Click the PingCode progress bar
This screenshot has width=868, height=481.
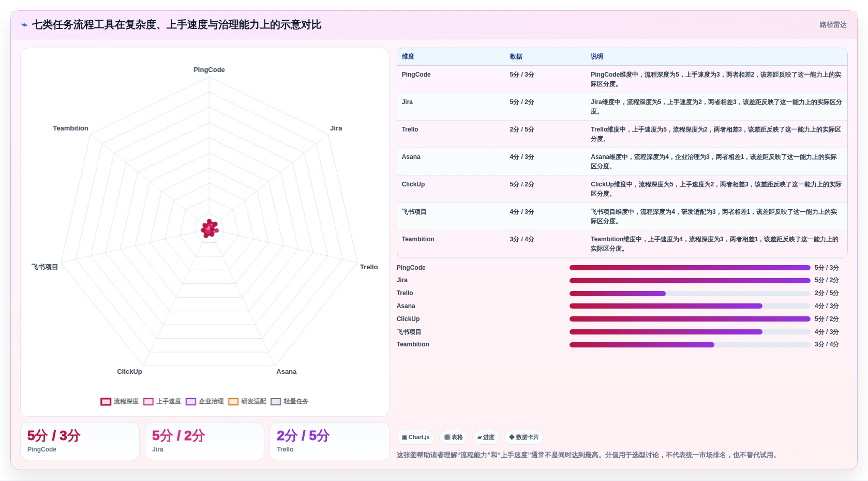[690, 268]
